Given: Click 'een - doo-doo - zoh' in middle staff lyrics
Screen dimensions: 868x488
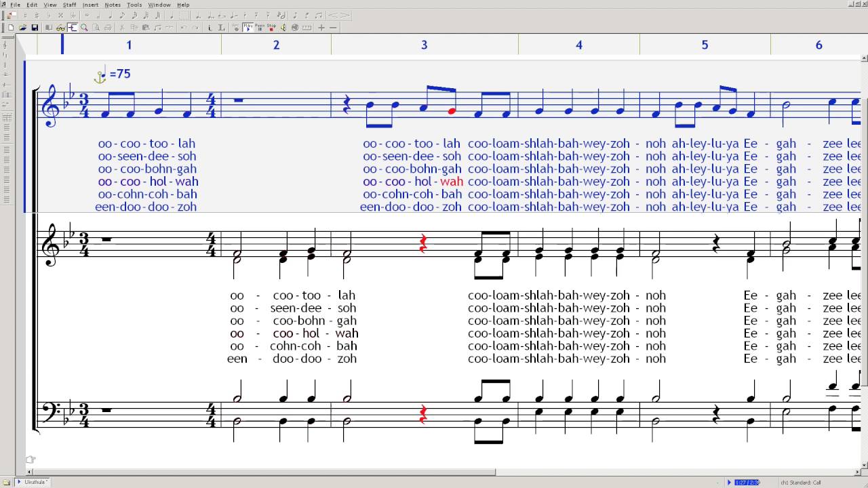Looking at the screenshot, I should click(292, 359).
